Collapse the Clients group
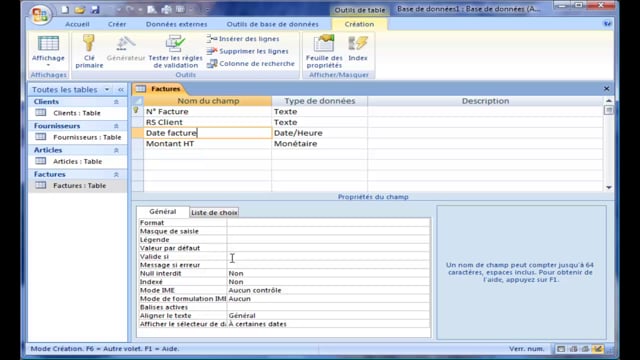The height and width of the screenshot is (360, 640). (x=116, y=102)
